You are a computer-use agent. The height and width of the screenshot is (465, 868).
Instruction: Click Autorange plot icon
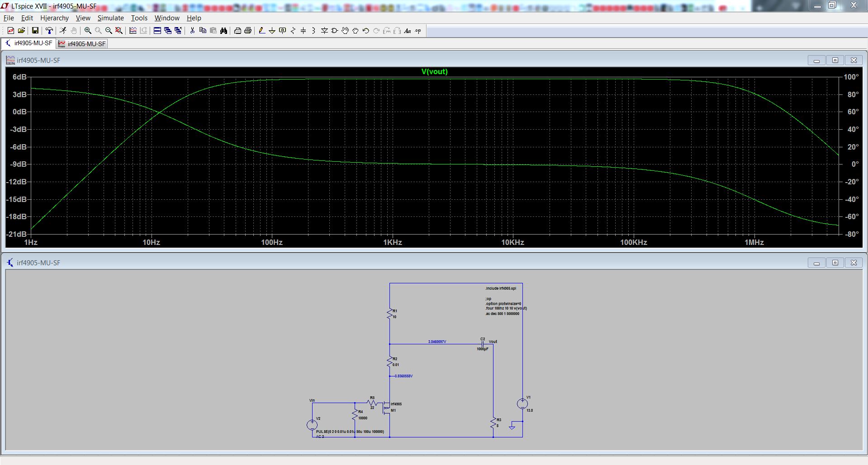(133, 31)
